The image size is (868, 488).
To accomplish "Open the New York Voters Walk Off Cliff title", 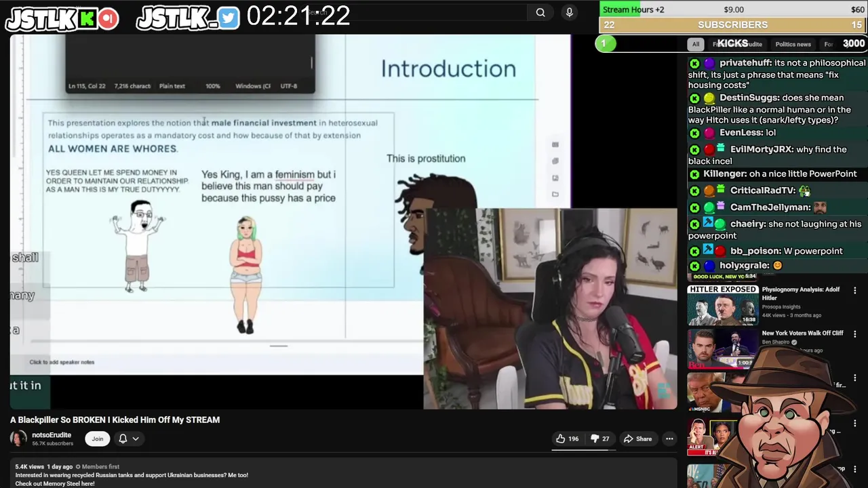I will point(802,333).
